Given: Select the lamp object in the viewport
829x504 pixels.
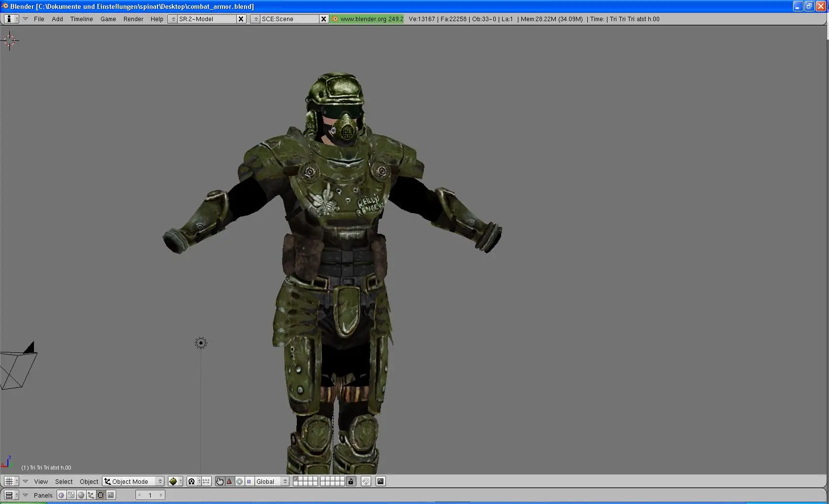Looking at the screenshot, I should (201, 343).
